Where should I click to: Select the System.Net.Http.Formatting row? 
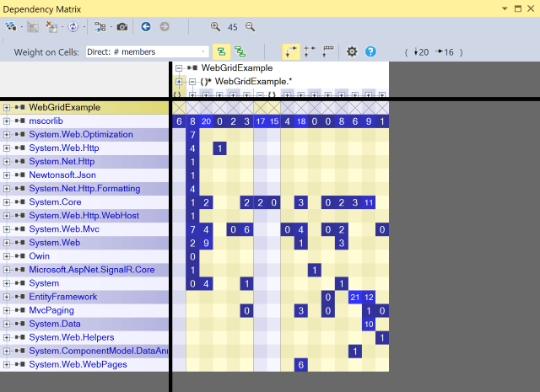coord(84,189)
